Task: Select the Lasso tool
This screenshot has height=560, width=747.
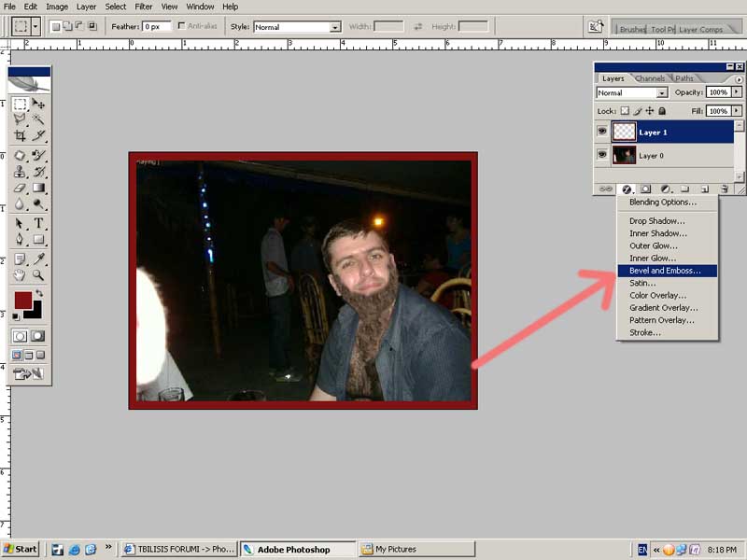Action: tap(20, 119)
